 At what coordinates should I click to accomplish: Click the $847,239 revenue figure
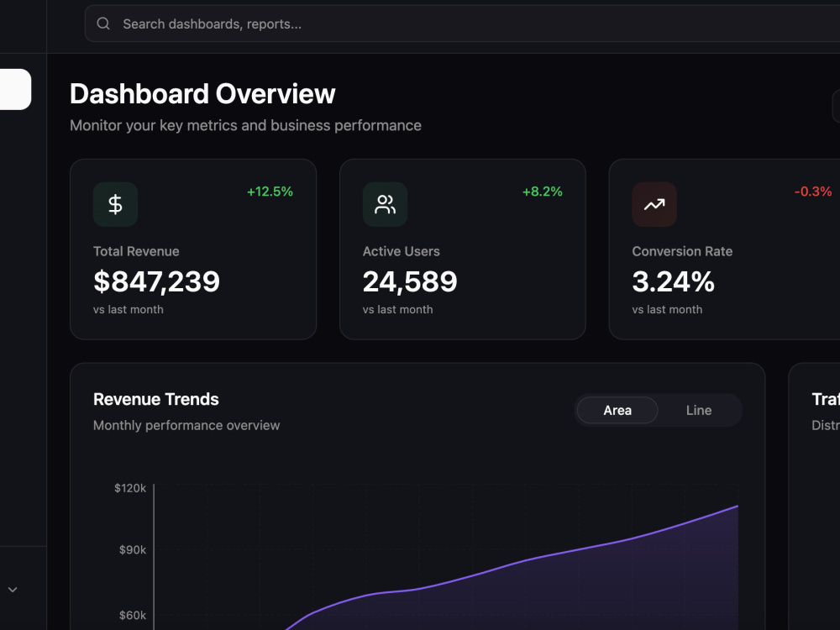(x=156, y=281)
